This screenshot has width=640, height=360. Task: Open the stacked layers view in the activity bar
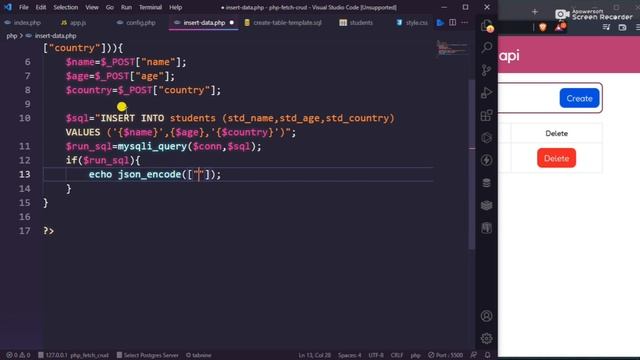(487, 205)
